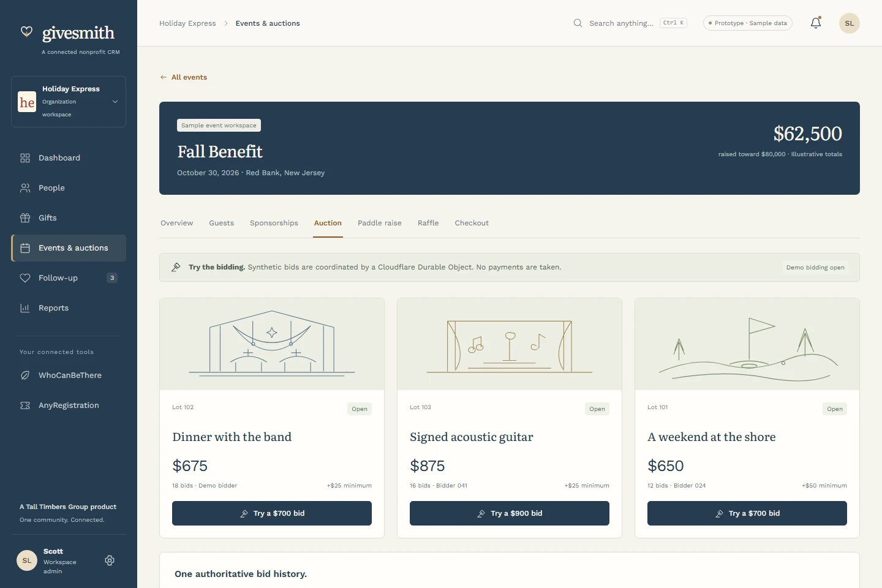Click the Follow-up count badge 3
This screenshot has height=588, width=882.
pyautogui.click(x=112, y=278)
